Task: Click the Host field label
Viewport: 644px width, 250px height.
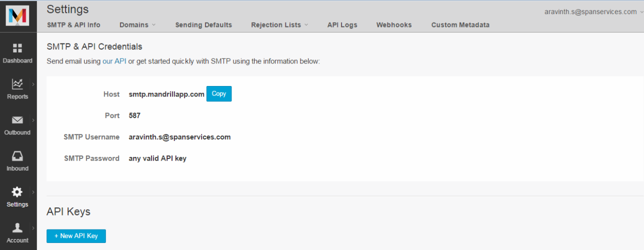Action: coord(111,94)
